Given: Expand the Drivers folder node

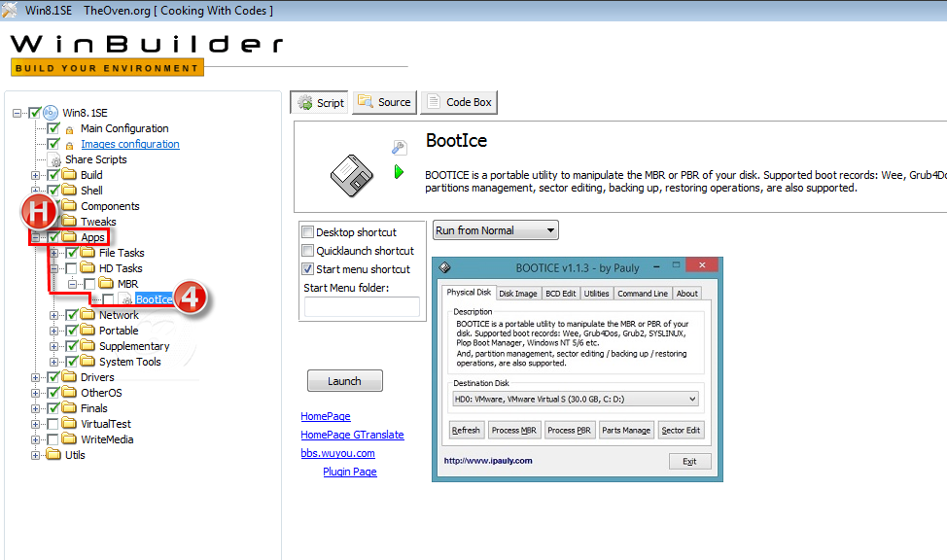Looking at the screenshot, I should (x=36, y=377).
